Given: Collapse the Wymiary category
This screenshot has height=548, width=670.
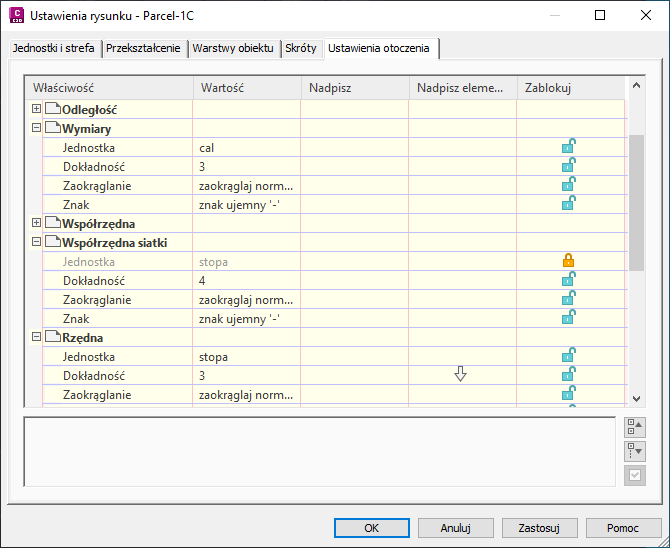Looking at the screenshot, I should [x=37, y=129].
